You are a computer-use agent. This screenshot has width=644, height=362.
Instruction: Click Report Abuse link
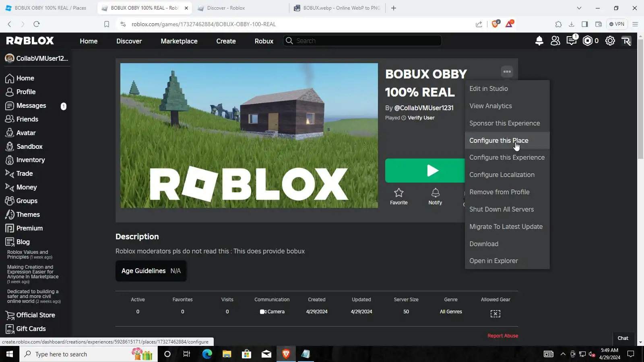coord(503,336)
